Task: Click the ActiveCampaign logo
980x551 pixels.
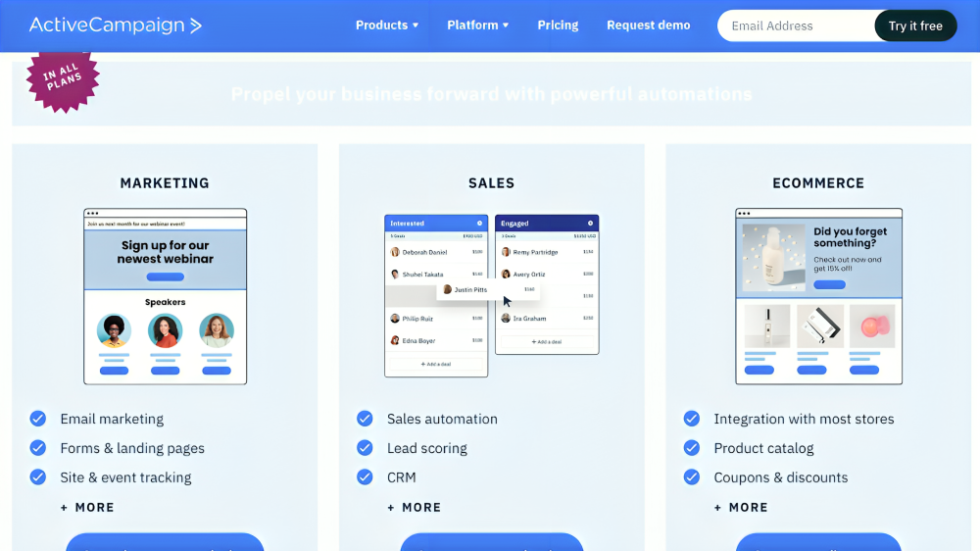Action: pyautogui.click(x=116, y=25)
